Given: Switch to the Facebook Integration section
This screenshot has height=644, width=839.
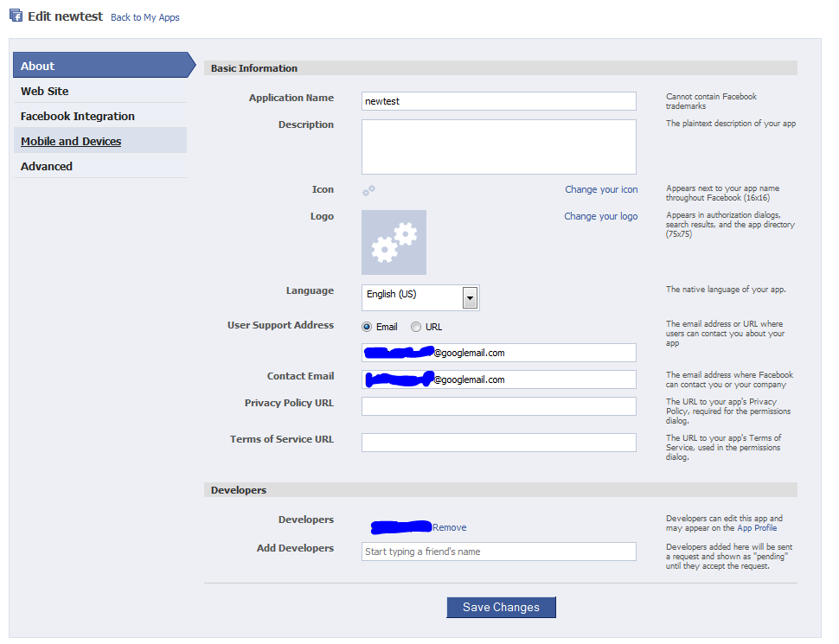Looking at the screenshot, I should pos(77,116).
